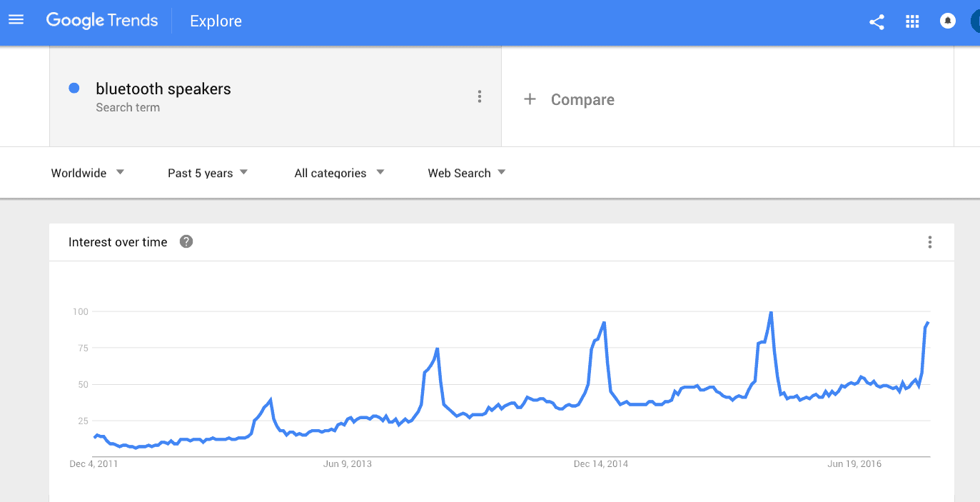Click the chart peak at 100
980x502 pixels.
coord(771,313)
